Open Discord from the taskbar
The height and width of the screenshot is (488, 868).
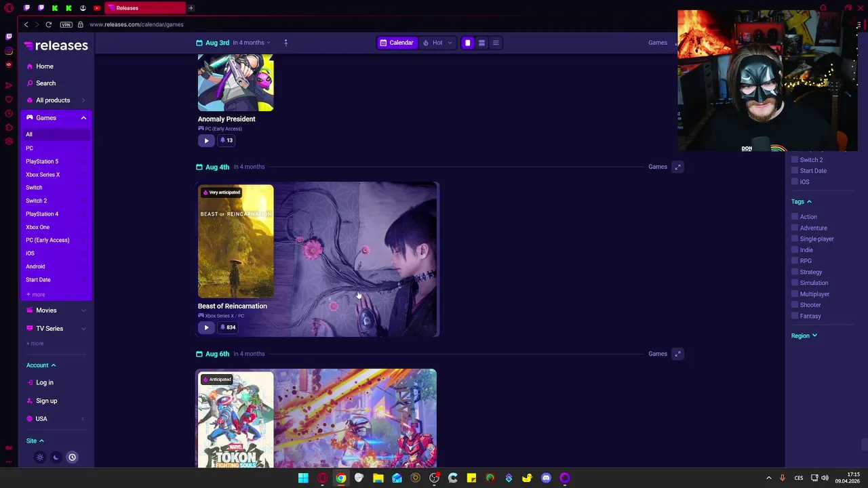546,478
